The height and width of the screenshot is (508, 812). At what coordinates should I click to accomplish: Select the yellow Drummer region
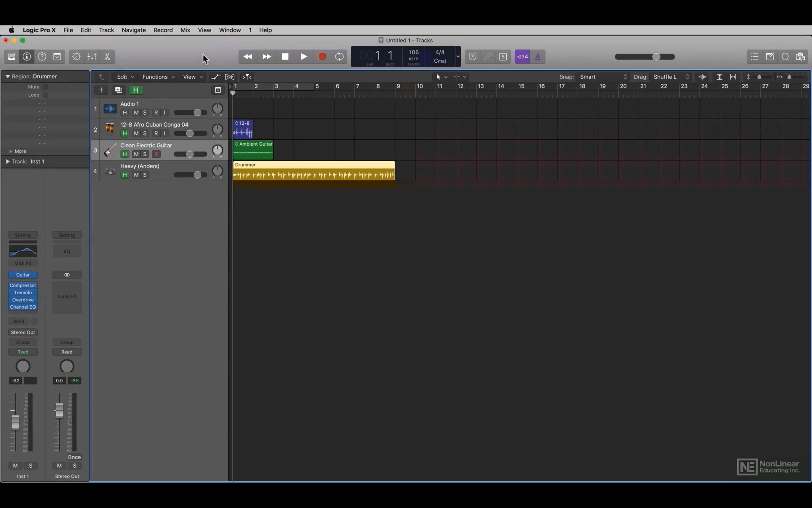pyautogui.click(x=314, y=171)
